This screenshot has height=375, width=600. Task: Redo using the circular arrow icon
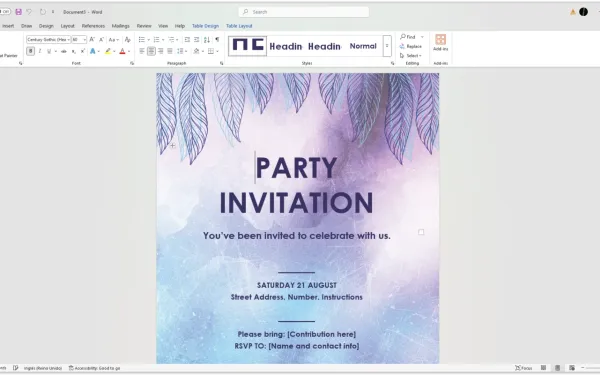(42, 12)
